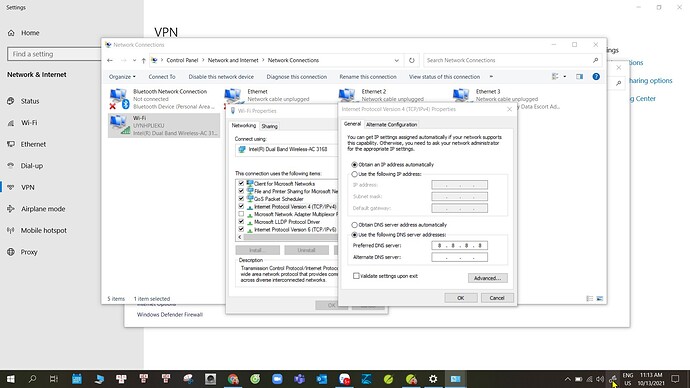Open Wi-Fi page in Settings sidebar

29,123
